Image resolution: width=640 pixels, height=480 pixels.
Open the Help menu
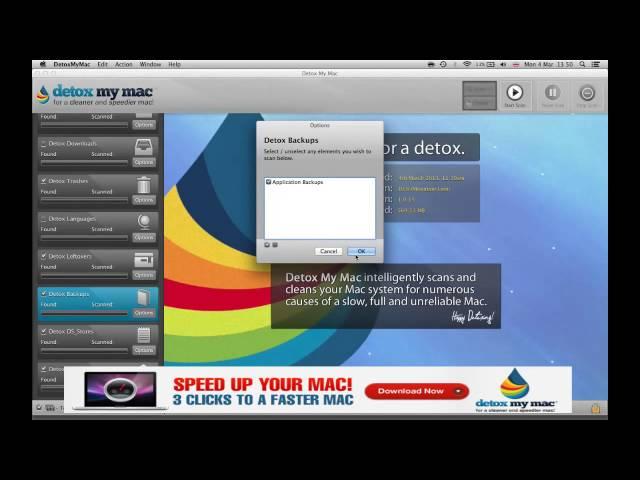[174, 64]
